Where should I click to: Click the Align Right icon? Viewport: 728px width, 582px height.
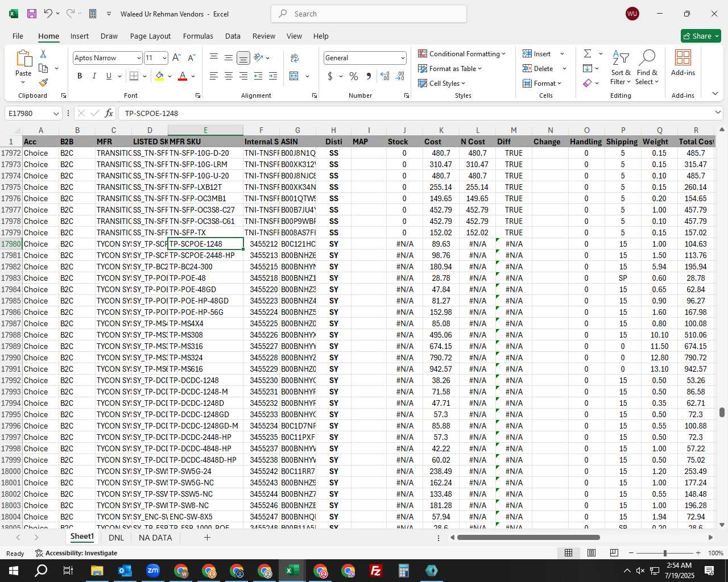tap(243, 76)
